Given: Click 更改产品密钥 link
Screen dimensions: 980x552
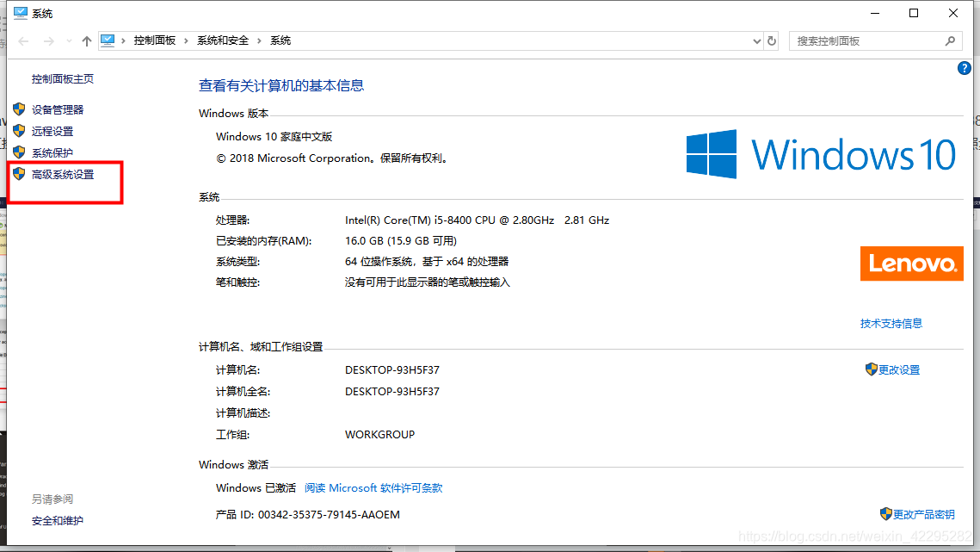Looking at the screenshot, I should (x=923, y=514).
